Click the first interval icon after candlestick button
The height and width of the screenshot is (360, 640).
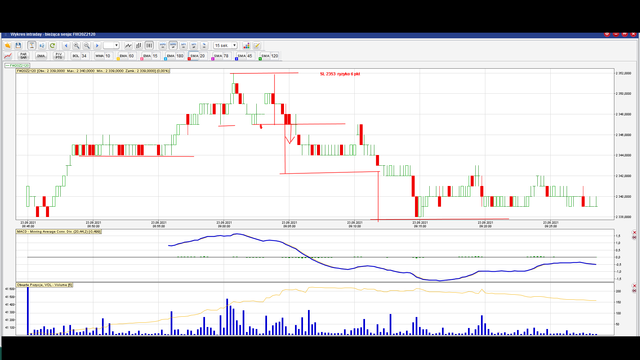pyautogui.click(x=162, y=46)
